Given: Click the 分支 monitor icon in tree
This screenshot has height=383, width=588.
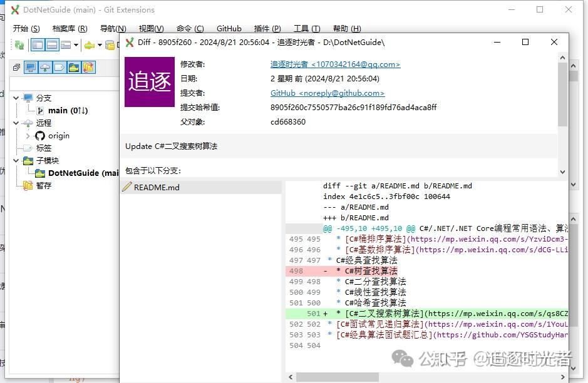Looking at the screenshot, I should pos(28,98).
